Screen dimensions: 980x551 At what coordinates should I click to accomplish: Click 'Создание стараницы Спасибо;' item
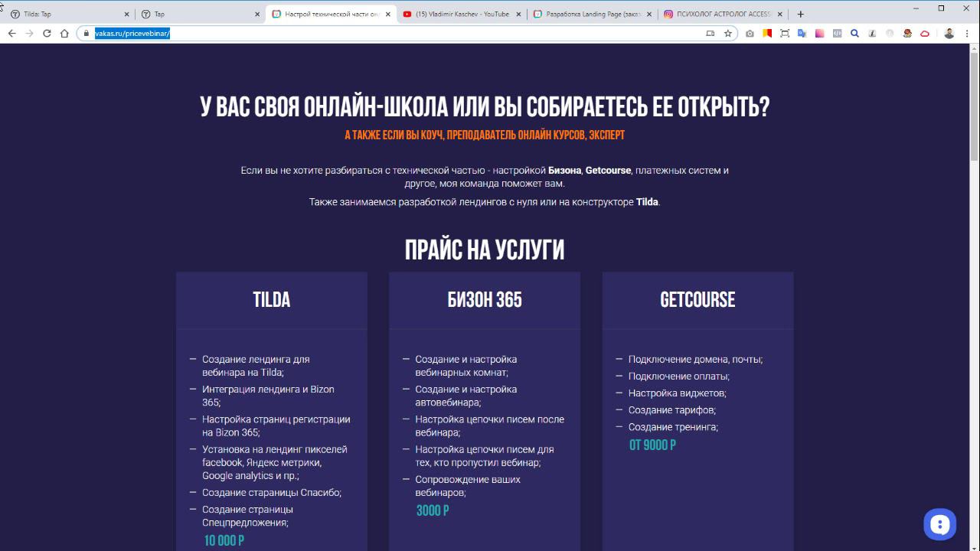point(272,493)
